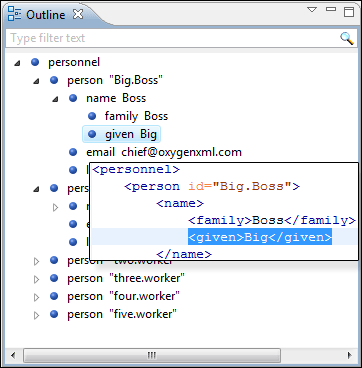Expand the person "four.worker" node
Screen dimensions: 362x368
[x=37, y=297]
